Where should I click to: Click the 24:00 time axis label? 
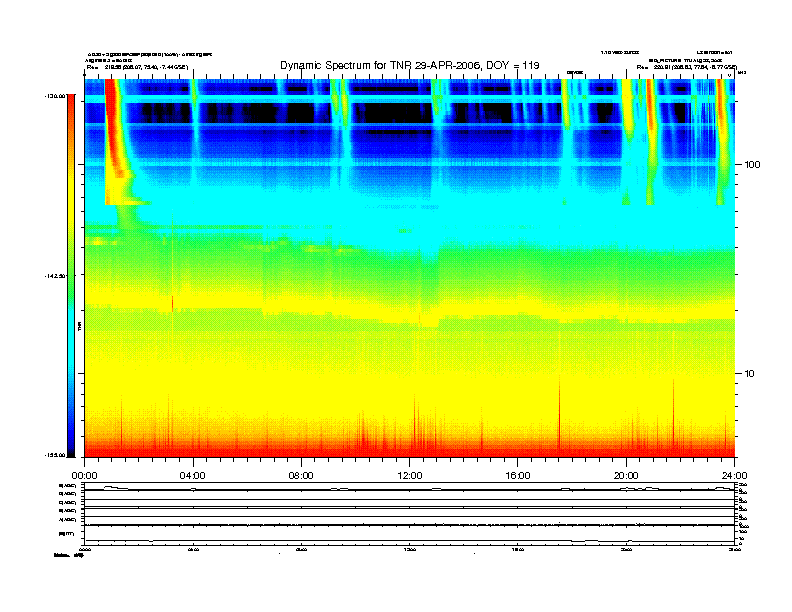coord(734,476)
